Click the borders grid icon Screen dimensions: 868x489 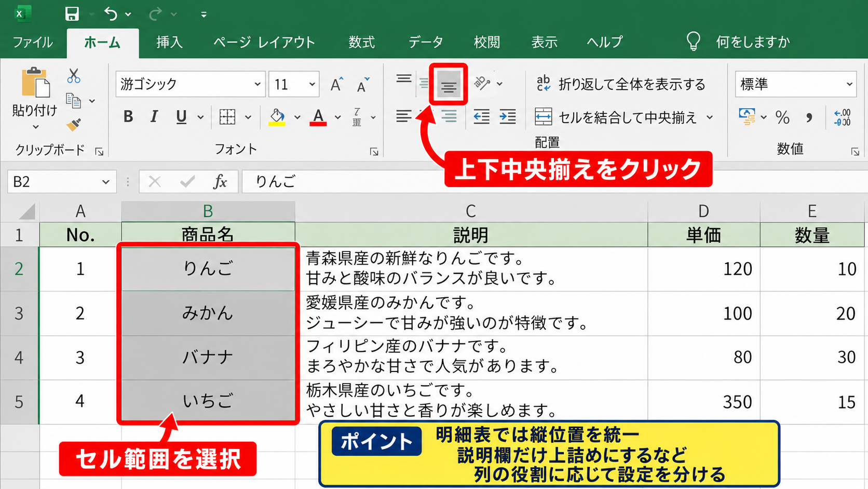click(227, 117)
